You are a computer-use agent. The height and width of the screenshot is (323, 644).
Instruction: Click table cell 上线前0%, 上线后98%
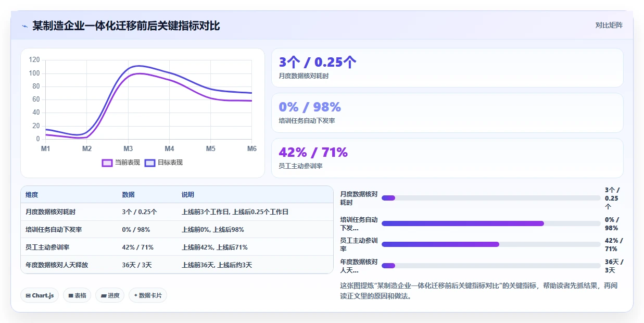[213, 230]
